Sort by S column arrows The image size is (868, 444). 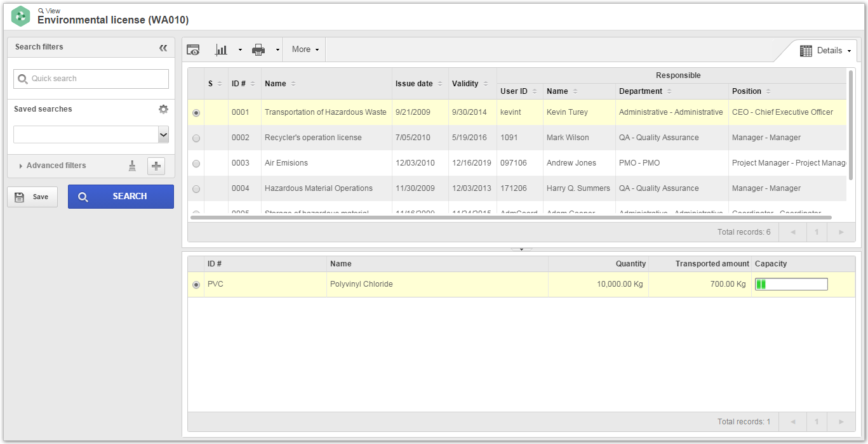[x=220, y=84]
